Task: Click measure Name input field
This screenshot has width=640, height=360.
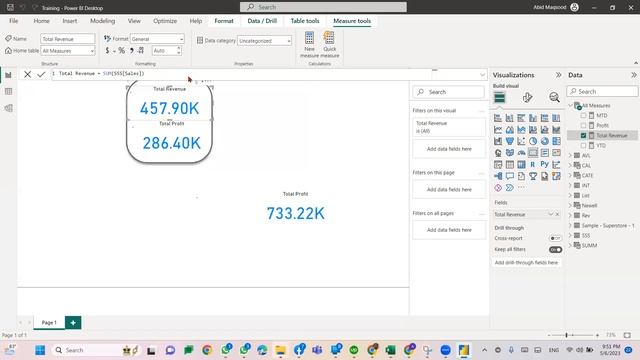Action: coord(68,39)
